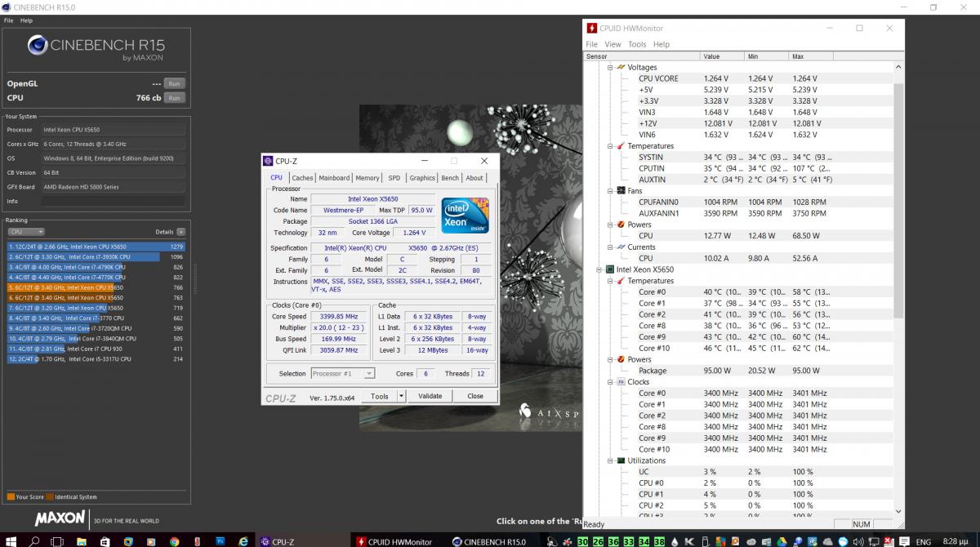
Task: Collapse the Fans group in HWMonitor
Action: [609, 191]
